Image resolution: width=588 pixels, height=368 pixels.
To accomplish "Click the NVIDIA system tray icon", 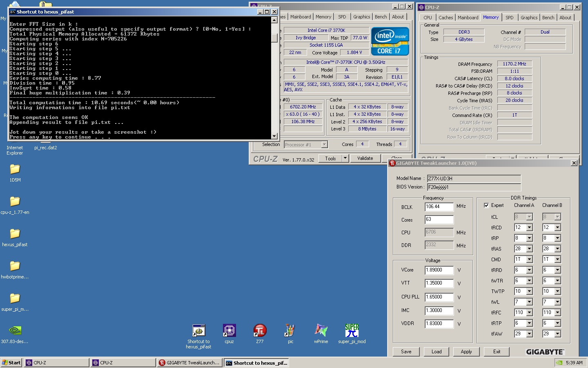I will point(559,363).
